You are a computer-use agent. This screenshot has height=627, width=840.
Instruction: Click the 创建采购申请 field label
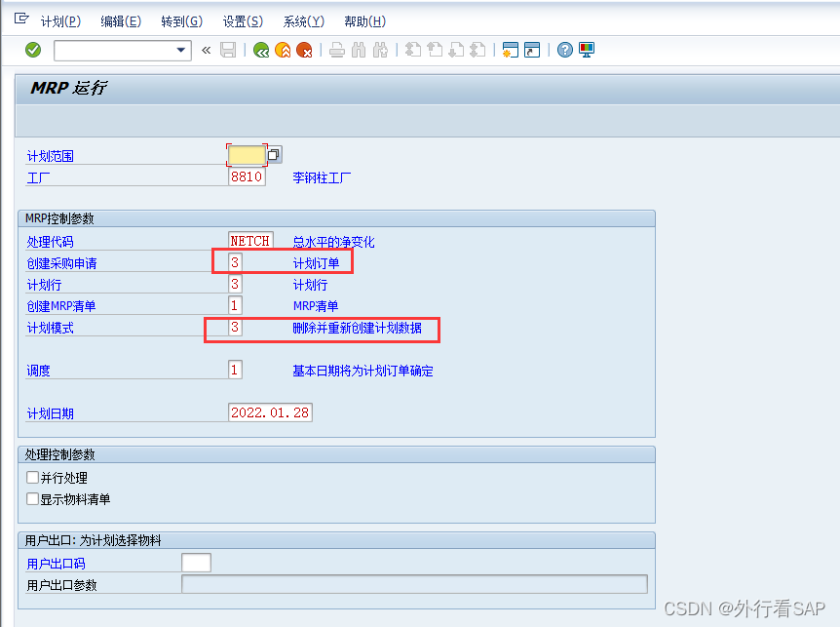point(62,263)
